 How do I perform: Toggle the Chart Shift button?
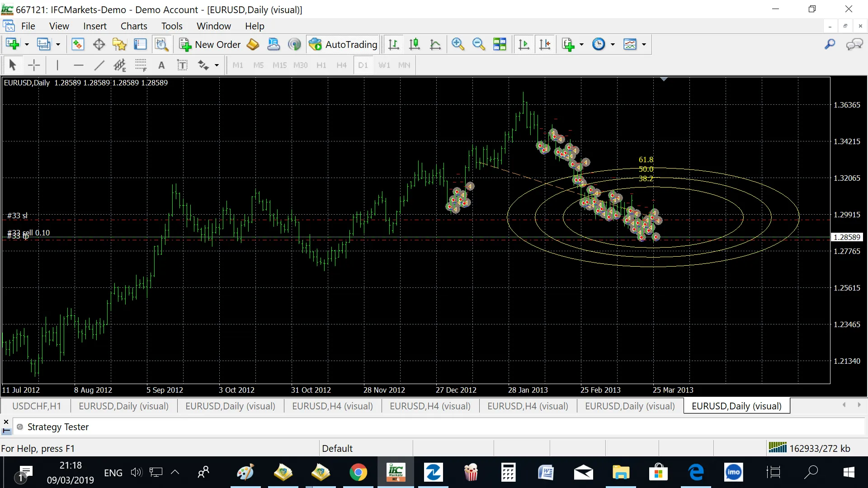click(545, 44)
